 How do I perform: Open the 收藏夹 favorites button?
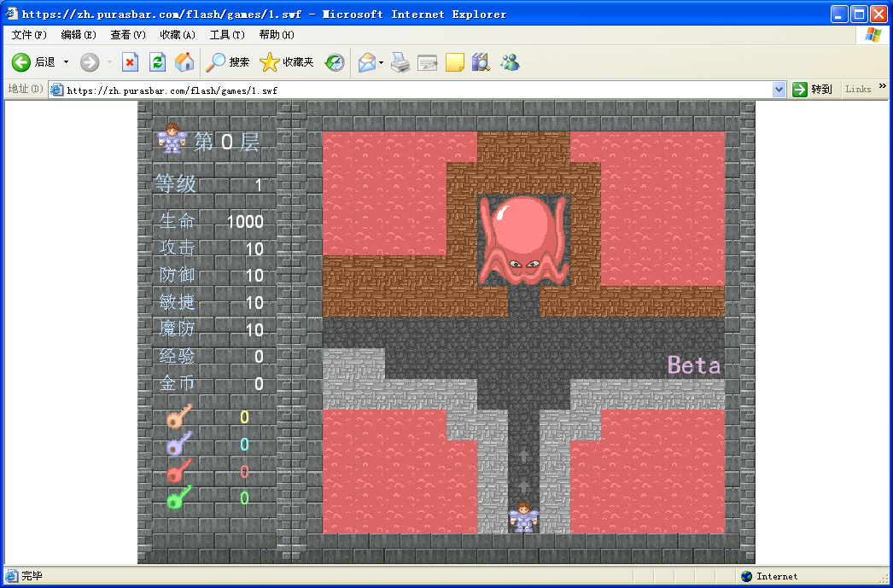[288, 62]
